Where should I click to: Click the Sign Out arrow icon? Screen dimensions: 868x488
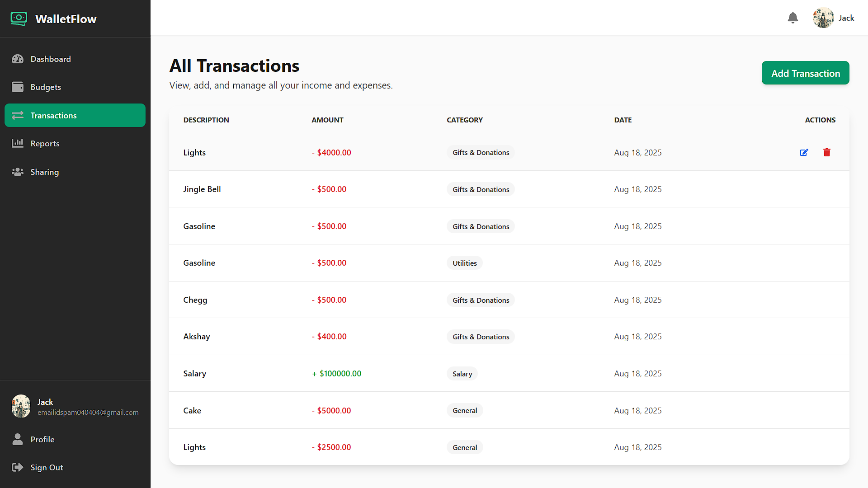(18, 468)
